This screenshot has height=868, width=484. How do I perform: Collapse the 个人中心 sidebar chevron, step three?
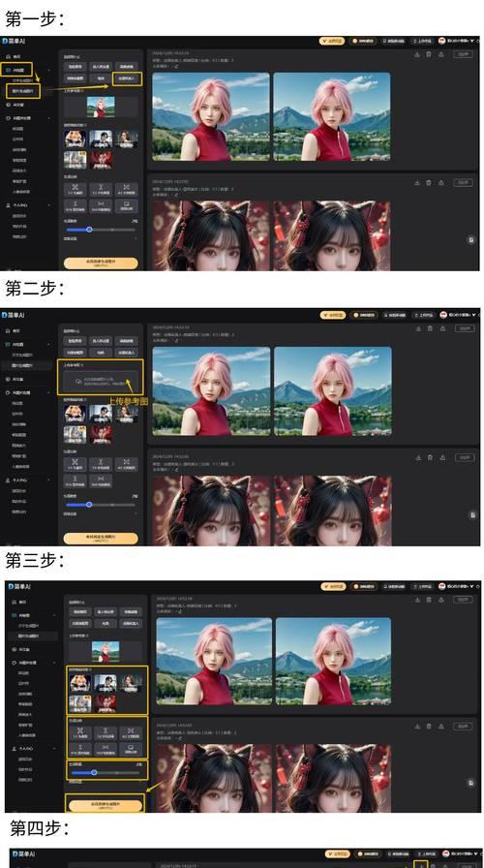point(54,749)
